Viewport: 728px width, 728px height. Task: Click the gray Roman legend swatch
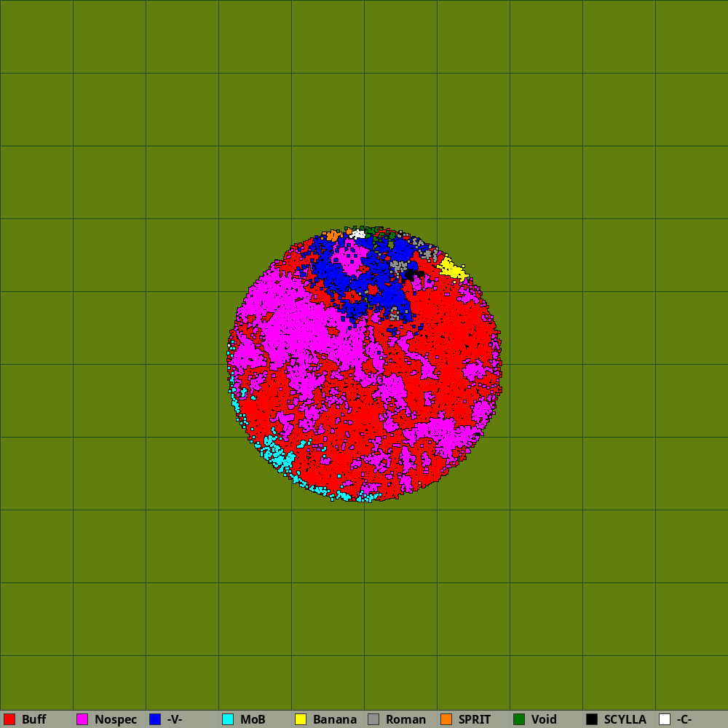[x=373, y=719]
